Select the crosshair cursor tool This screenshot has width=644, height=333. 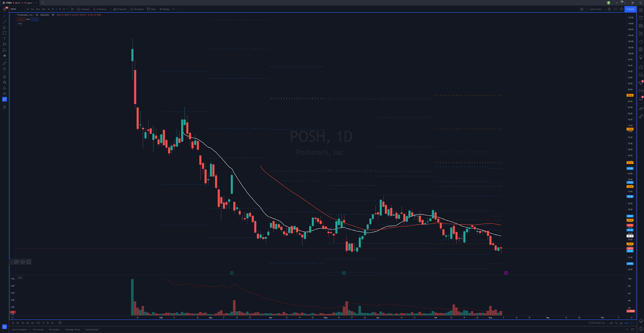pos(4,16)
